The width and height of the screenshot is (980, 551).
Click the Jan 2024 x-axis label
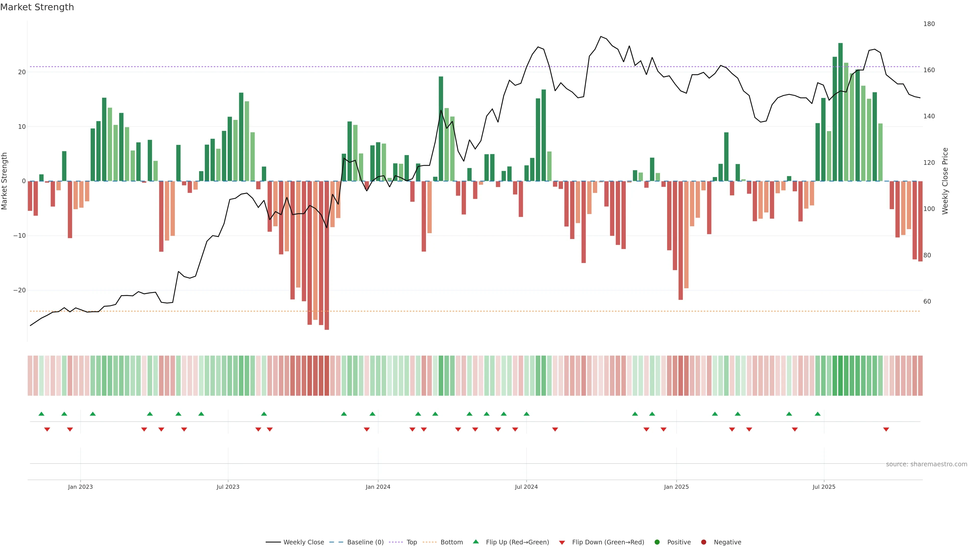[378, 487]
